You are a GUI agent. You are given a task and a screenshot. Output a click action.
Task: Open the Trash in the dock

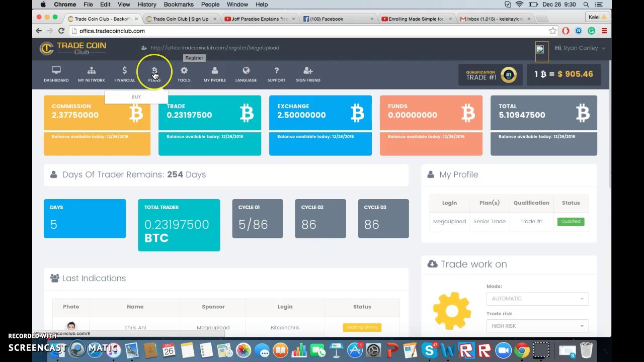pyautogui.click(x=587, y=350)
